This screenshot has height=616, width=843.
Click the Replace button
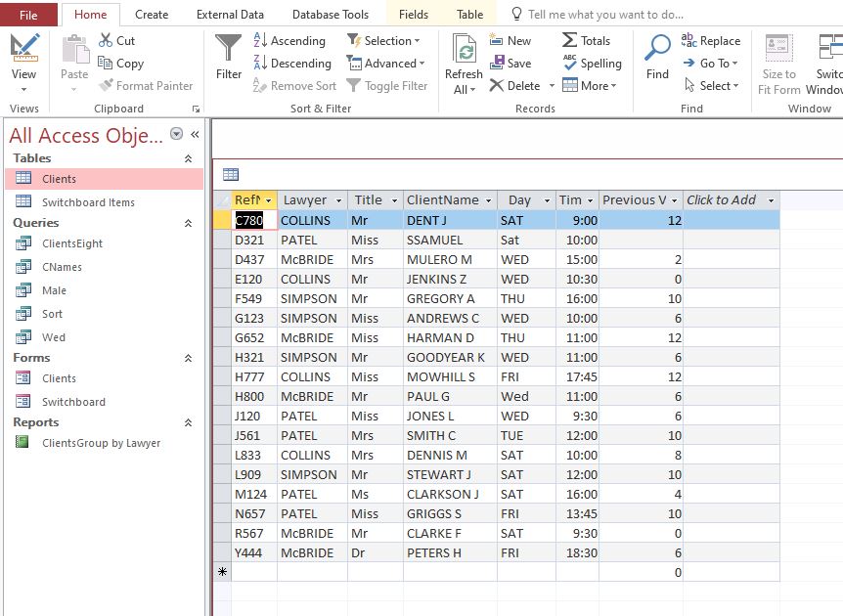710,41
